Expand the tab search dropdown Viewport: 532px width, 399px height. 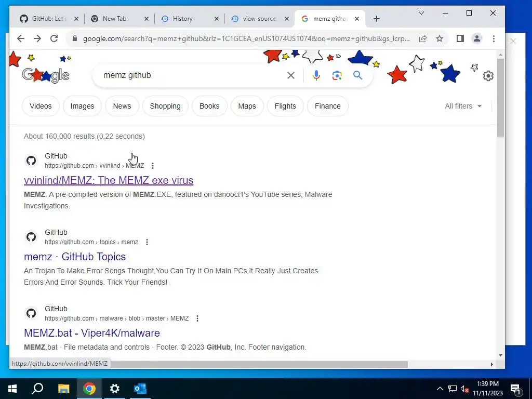click(421, 13)
